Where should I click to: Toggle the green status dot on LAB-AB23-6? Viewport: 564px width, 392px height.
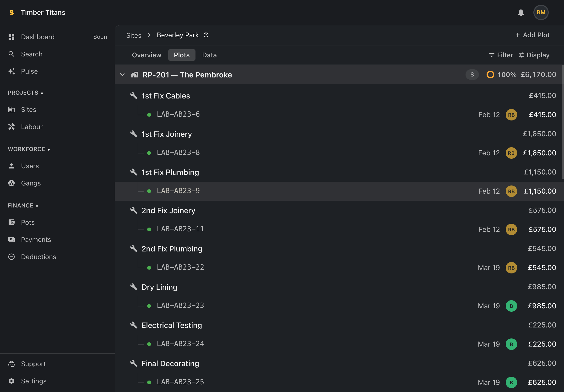click(x=149, y=114)
